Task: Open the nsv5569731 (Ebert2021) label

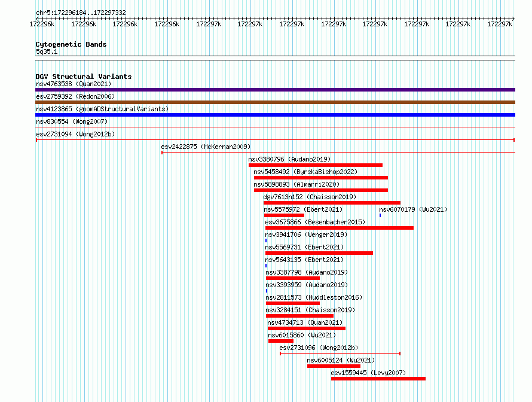Action: click(x=304, y=247)
